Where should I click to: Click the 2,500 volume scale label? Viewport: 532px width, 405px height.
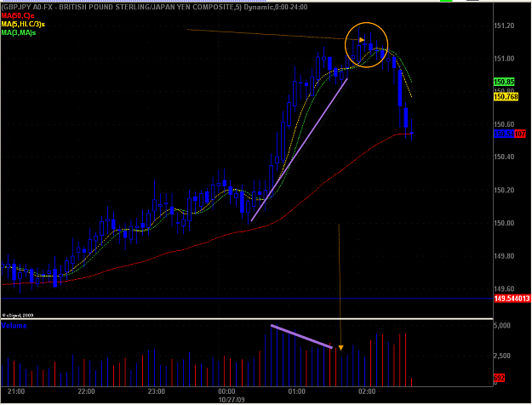[502, 356]
